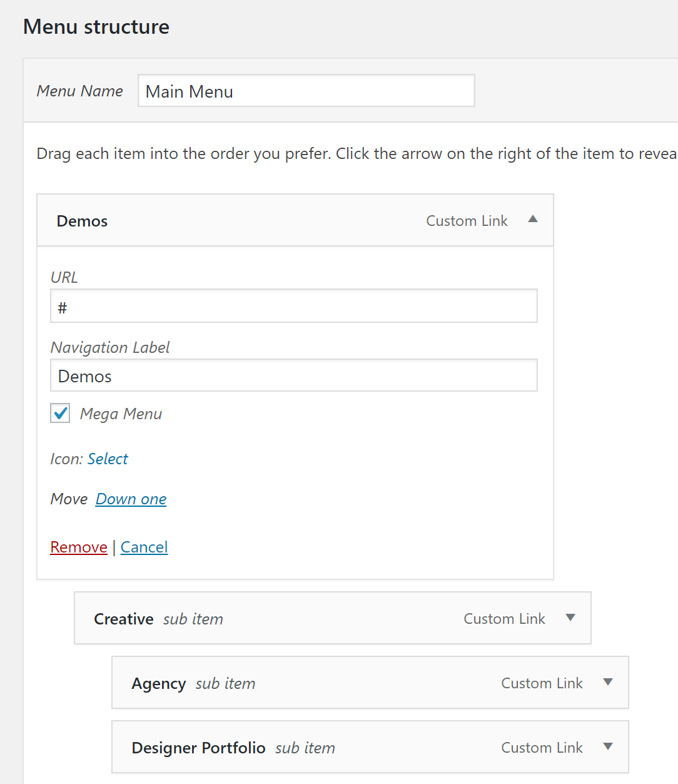Screen dimensions: 678x784
Task: Remove the Demos menu item
Action: [79, 547]
